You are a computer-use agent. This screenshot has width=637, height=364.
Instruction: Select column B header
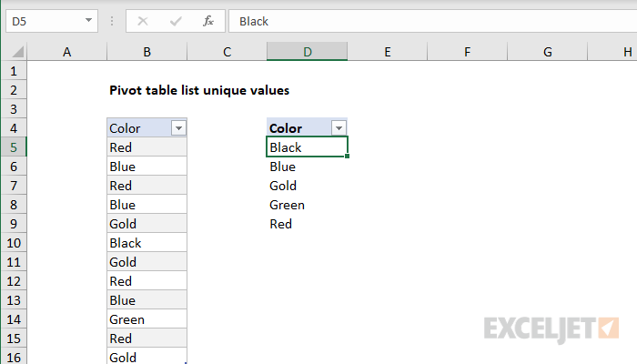[147, 52]
